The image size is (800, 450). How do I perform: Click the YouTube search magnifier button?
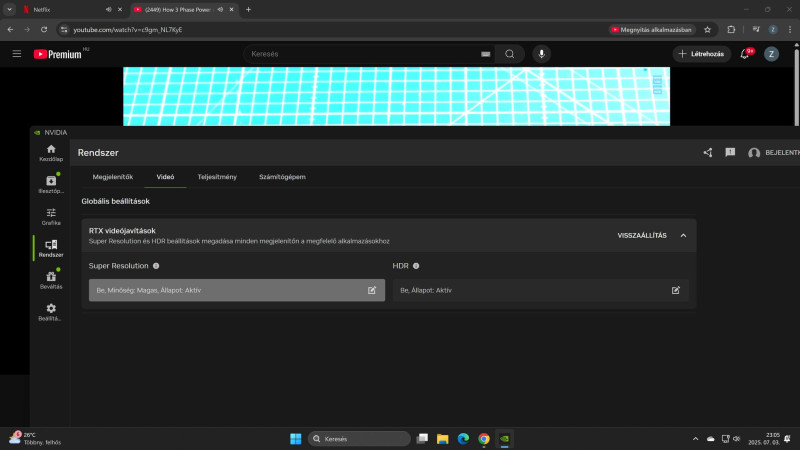click(x=509, y=54)
